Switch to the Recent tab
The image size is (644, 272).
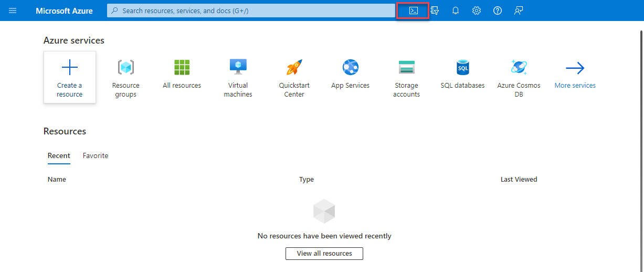point(59,156)
